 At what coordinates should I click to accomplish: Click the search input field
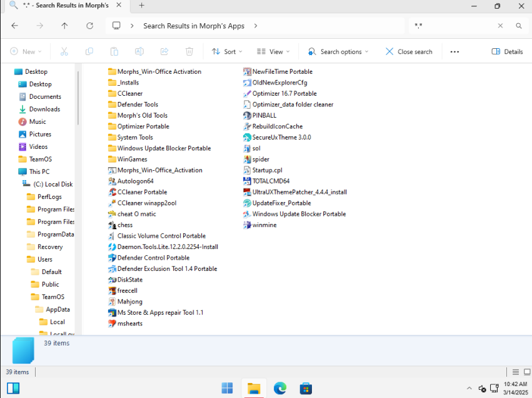[453, 26]
